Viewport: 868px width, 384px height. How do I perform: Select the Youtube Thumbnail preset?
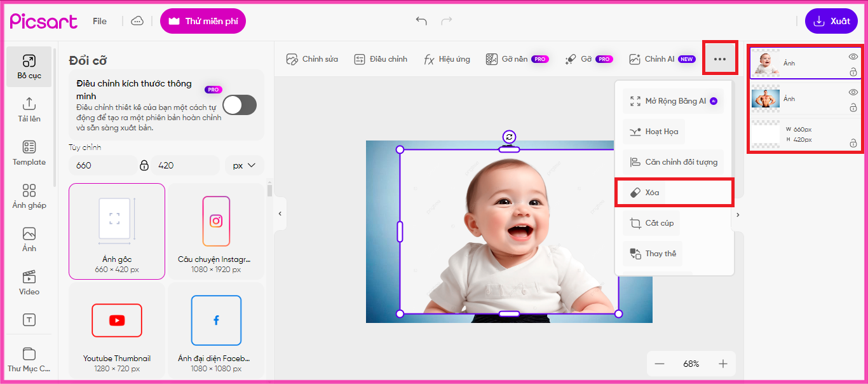tap(117, 331)
